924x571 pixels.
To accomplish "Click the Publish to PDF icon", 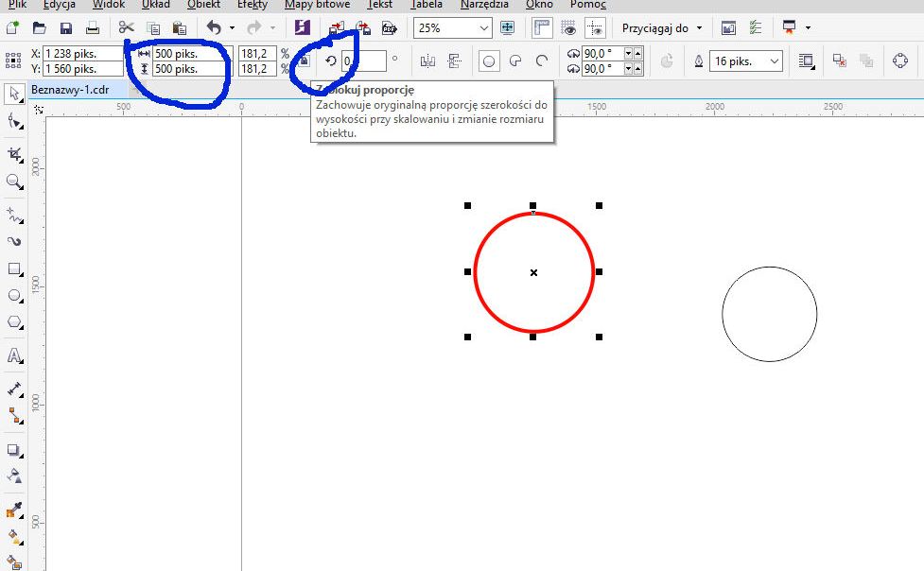I will point(388,28).
